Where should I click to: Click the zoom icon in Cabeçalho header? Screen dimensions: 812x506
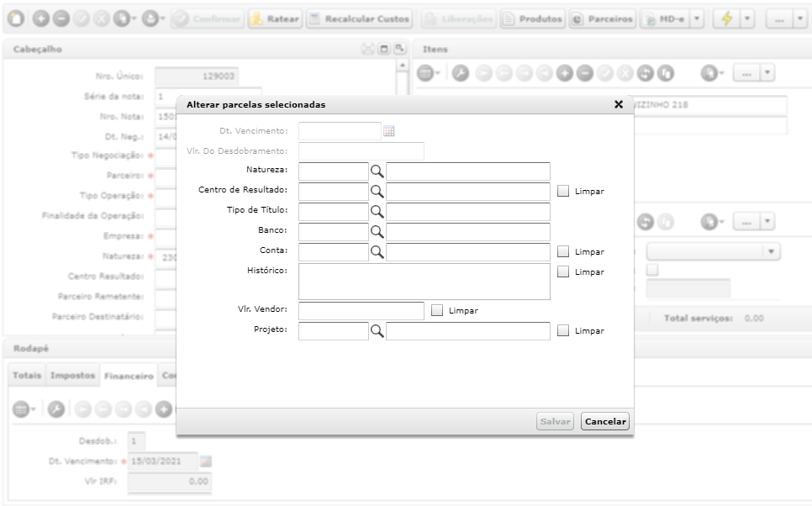point(399,49)
